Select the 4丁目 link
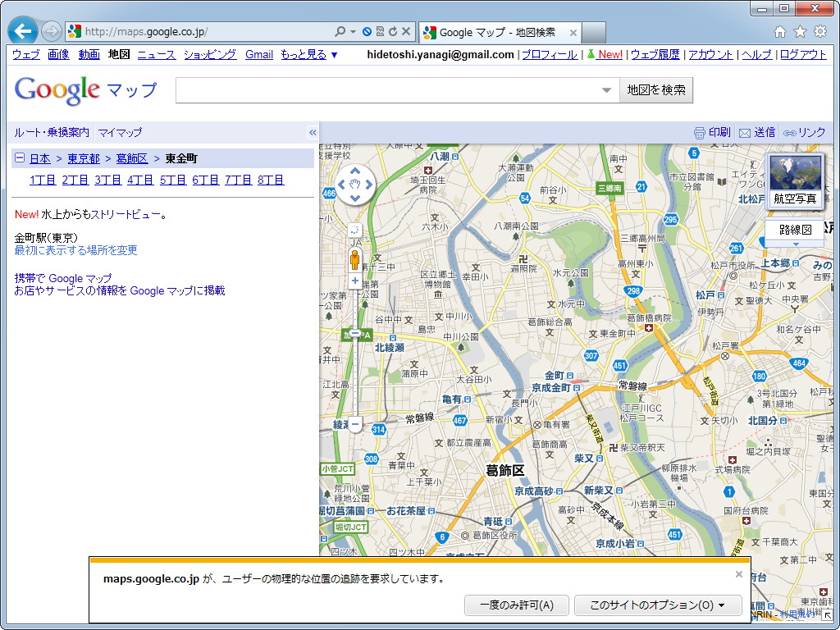Image resolution: width=840 pixels, height=630 pixels. (x=140, y=180)
